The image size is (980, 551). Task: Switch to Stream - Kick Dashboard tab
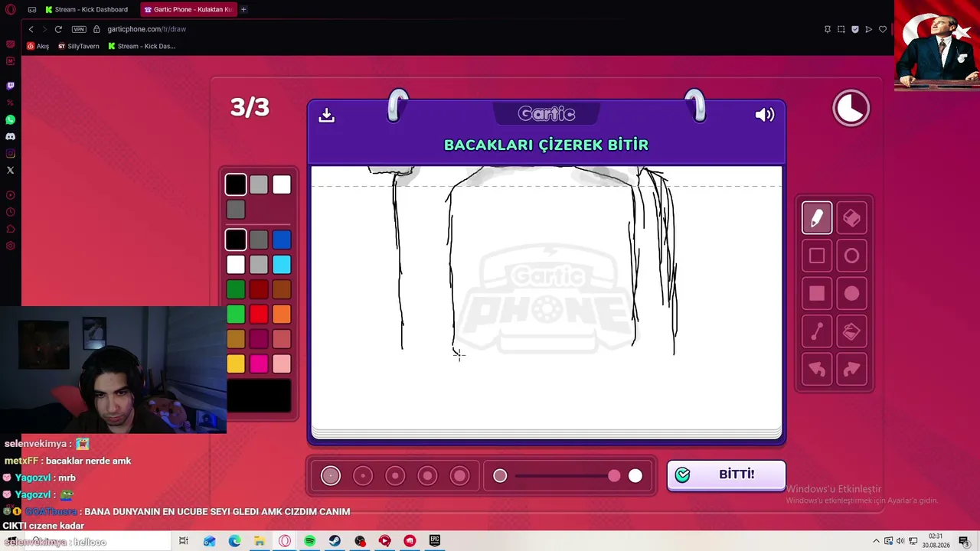[x=87, y=9]
